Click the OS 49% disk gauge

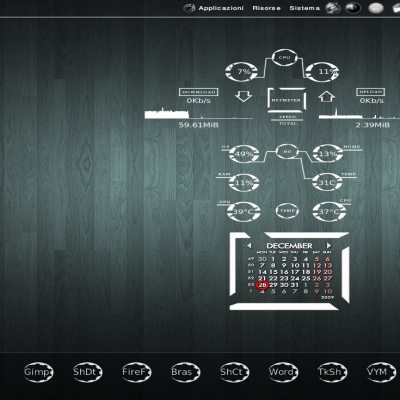click(244, 154)
